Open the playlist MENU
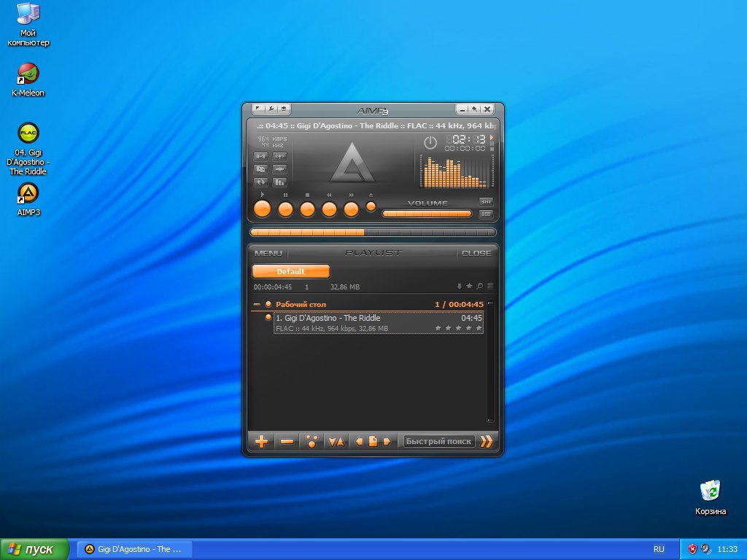The image size is (747, 560). coord(268,253)
